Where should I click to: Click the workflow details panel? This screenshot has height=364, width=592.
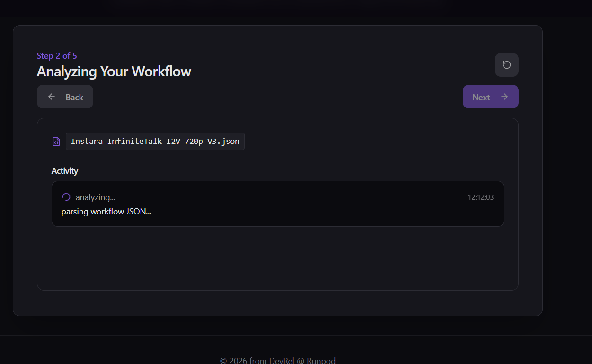click(278, 260)
